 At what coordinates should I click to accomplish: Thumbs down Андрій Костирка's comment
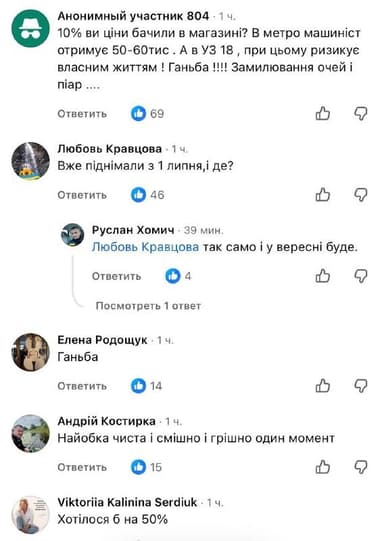361,467
